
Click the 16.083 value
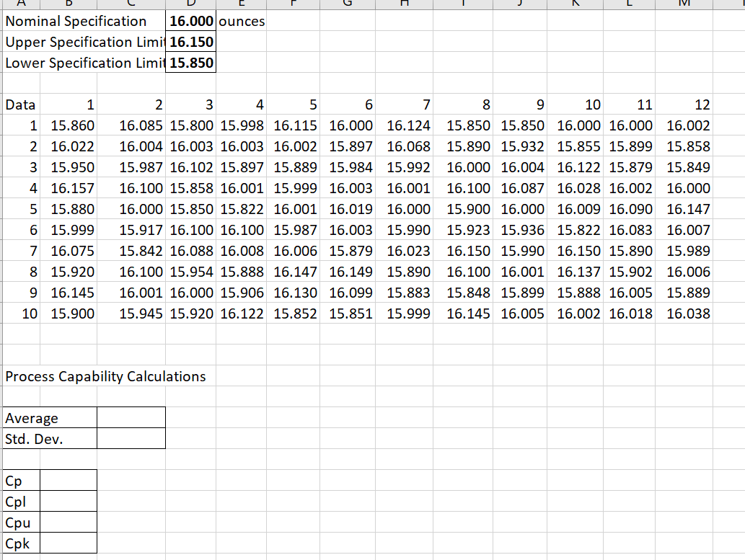click(630, 230)
